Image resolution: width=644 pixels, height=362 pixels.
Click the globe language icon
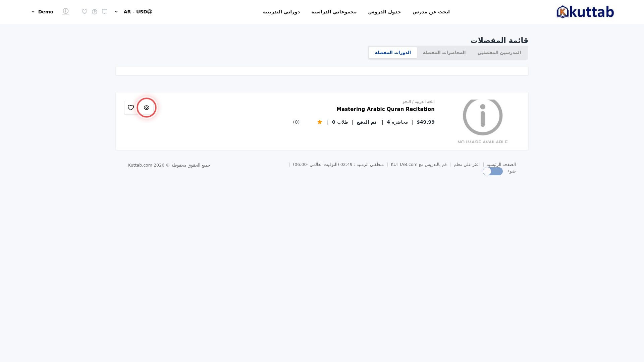pyautogui.click(x=150, y=12)
